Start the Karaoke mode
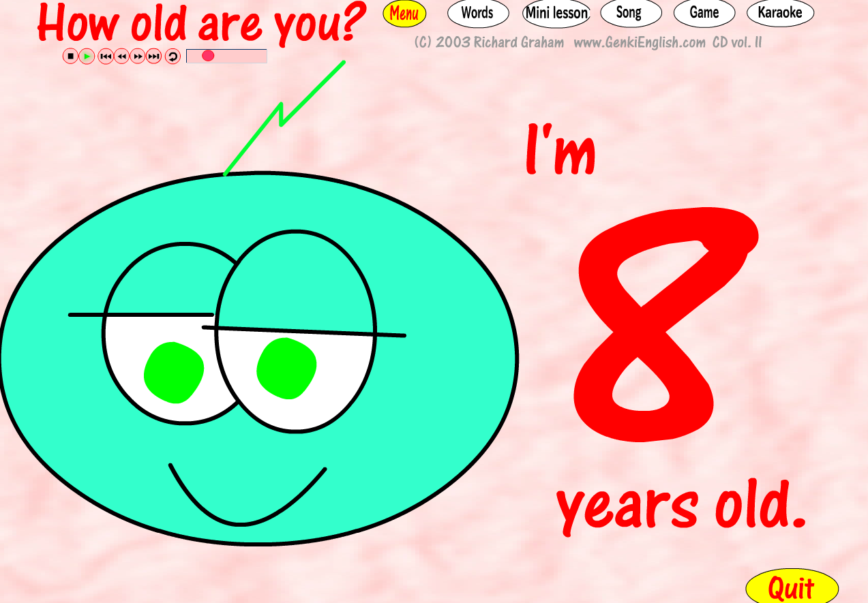 [779, 13]
